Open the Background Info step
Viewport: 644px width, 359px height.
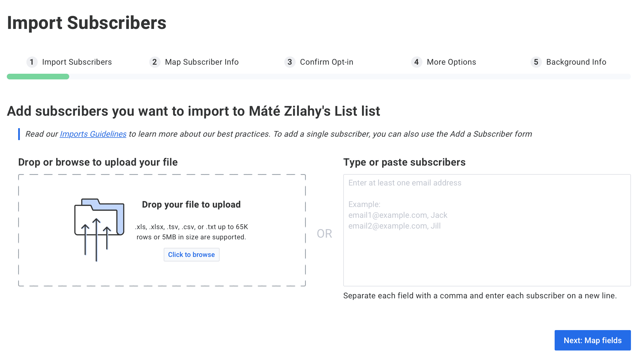569,62
